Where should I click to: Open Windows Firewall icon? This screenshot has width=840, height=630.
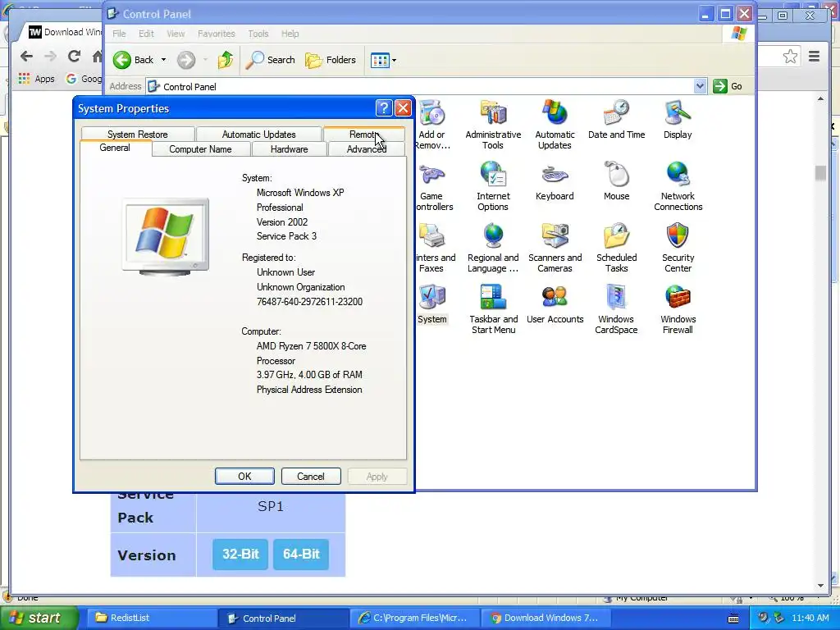(x=678, y=309)
